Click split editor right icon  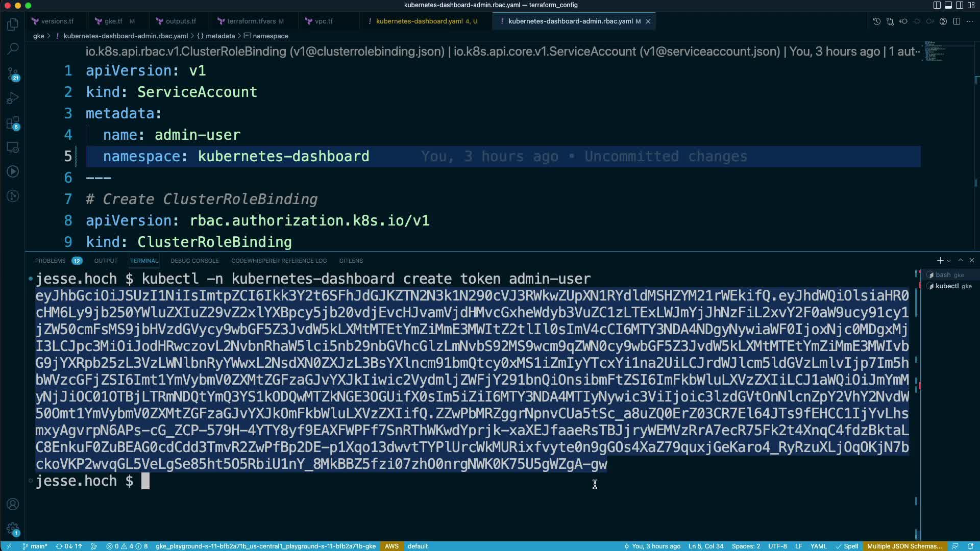957,21
